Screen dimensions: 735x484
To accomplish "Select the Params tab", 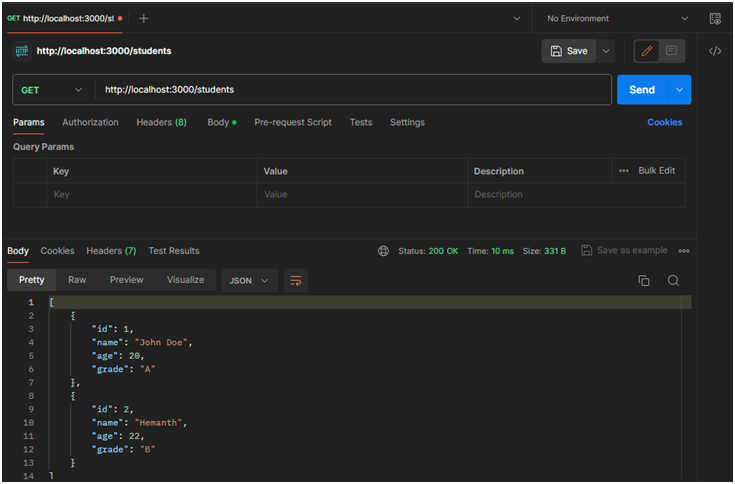I will coord(29,122).
